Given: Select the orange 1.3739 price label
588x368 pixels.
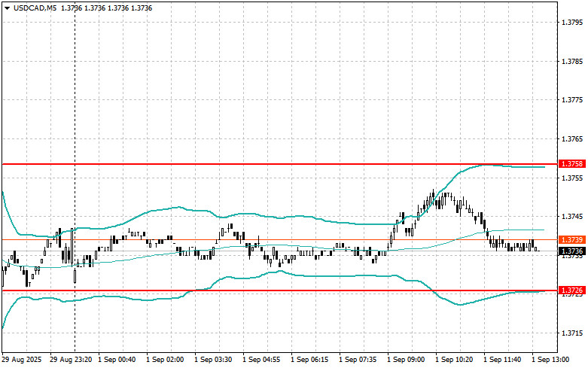Looking at the screenshot, I should (x=572, y=239).
